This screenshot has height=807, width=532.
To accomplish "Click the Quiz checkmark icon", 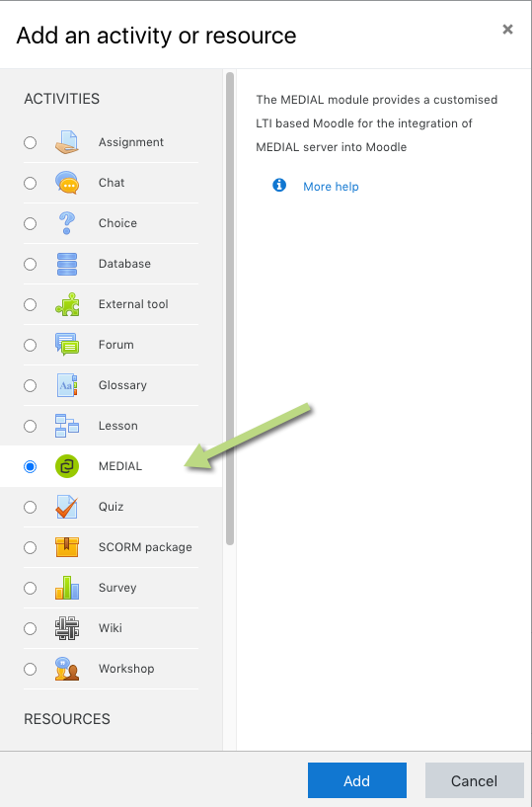I will (x=67, y=507).
